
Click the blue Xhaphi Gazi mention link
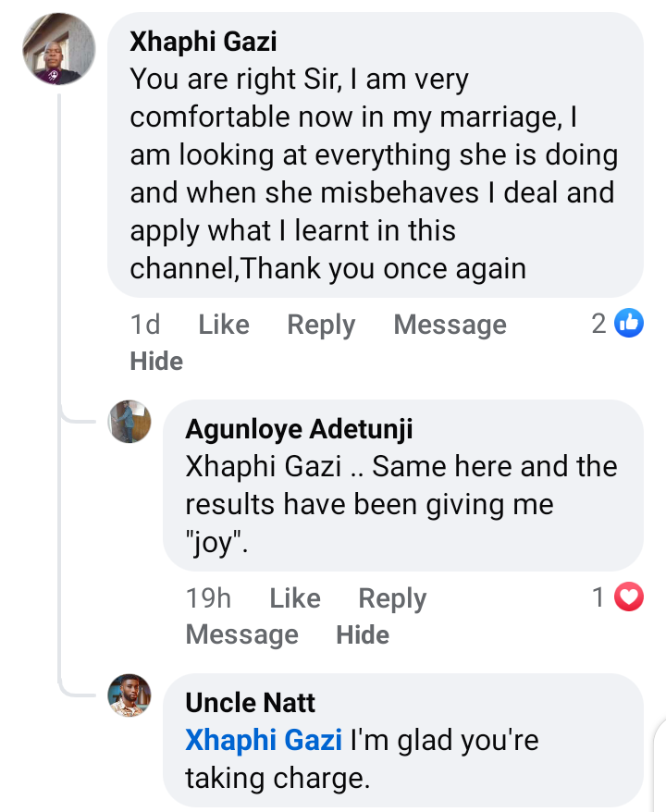264,741
